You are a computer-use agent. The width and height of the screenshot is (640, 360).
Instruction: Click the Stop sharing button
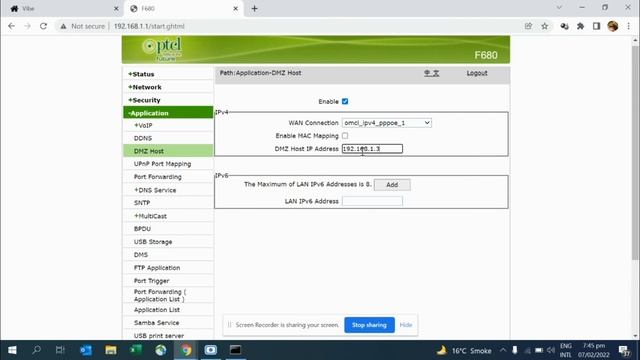[x=369, y=325]
